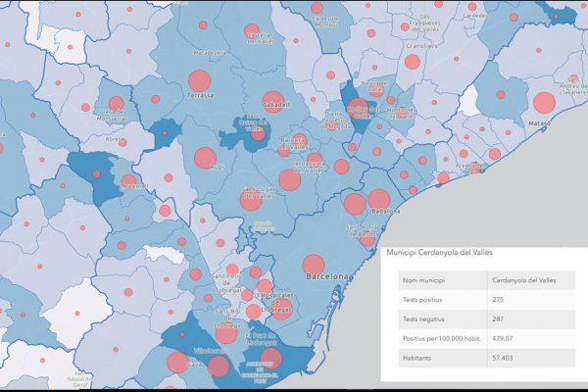Select the Sant Boi de Llobregat circle

pyautogui.click(x=226, y=333)
